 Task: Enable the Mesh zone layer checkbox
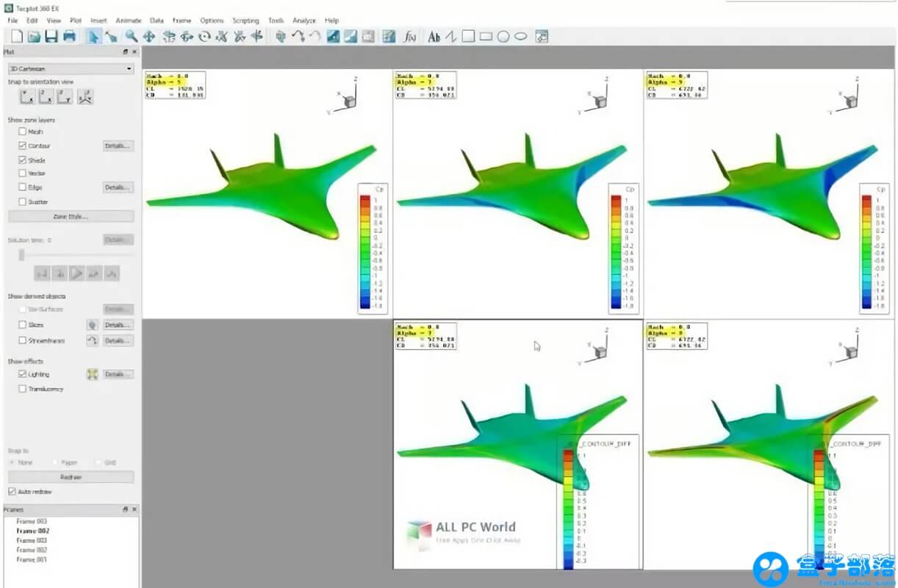(x=22, y=132)
